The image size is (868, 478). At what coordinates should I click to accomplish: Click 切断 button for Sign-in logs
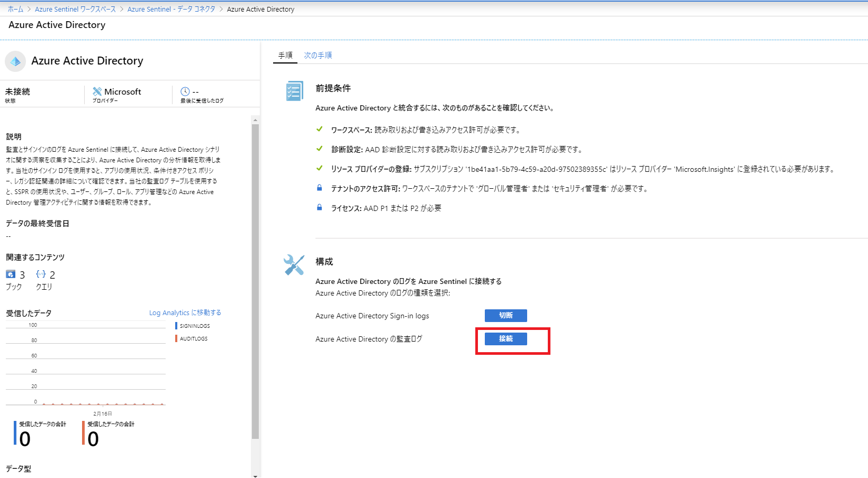click(506, 316)
